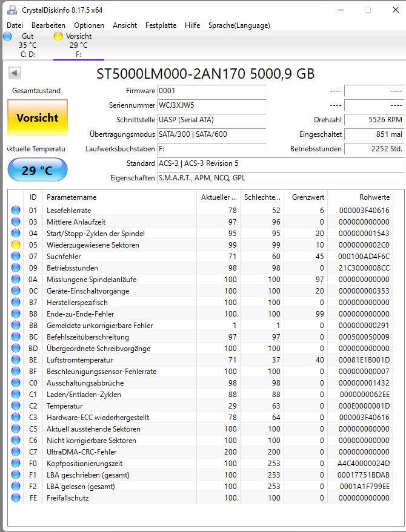This screenshot has width=406, height=532.
Task: Click status dot for Aktuell ausstehende Sektoren
Action: (16, 429)
